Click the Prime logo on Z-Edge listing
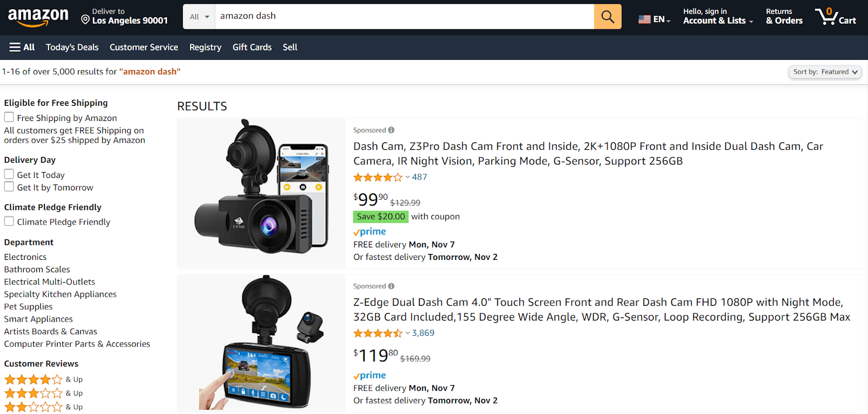The width and height of the screenshot is (868, 414). pos(369,375)
